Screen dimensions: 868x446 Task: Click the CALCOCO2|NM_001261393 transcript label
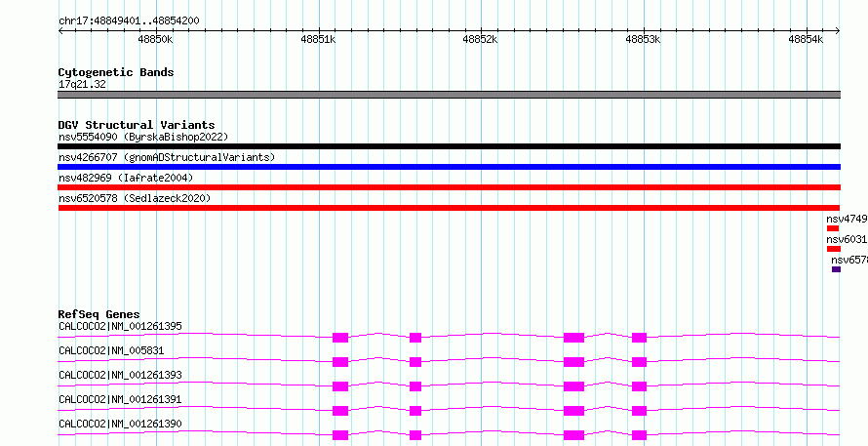coord(120,375)
